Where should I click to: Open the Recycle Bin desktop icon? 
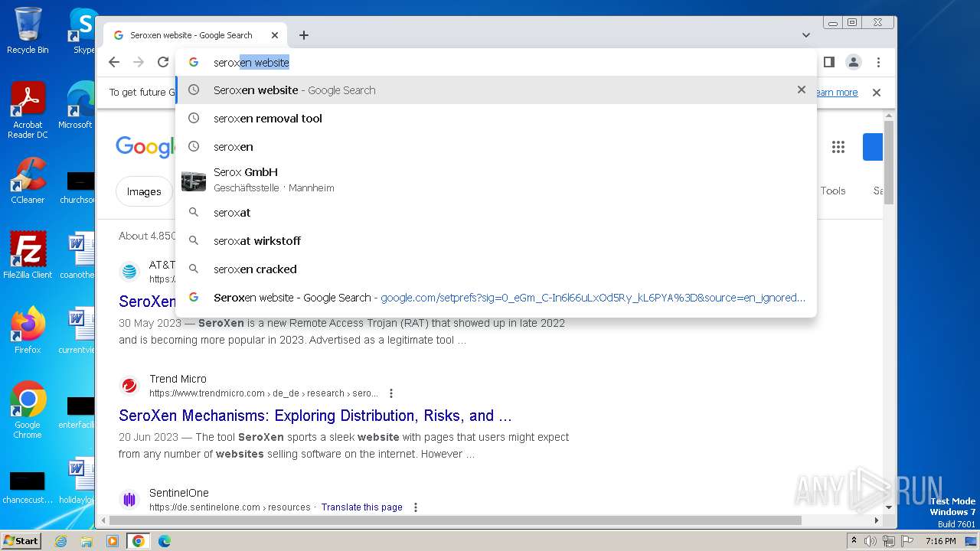pos(28,31)
